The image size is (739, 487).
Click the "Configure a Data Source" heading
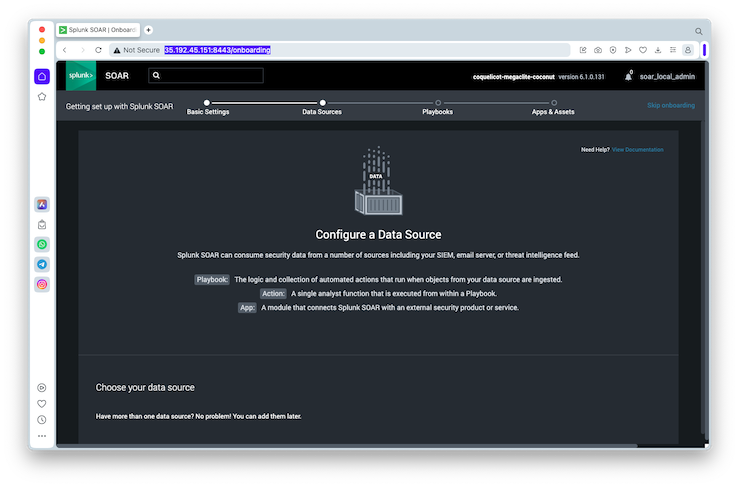pos(378,234)
